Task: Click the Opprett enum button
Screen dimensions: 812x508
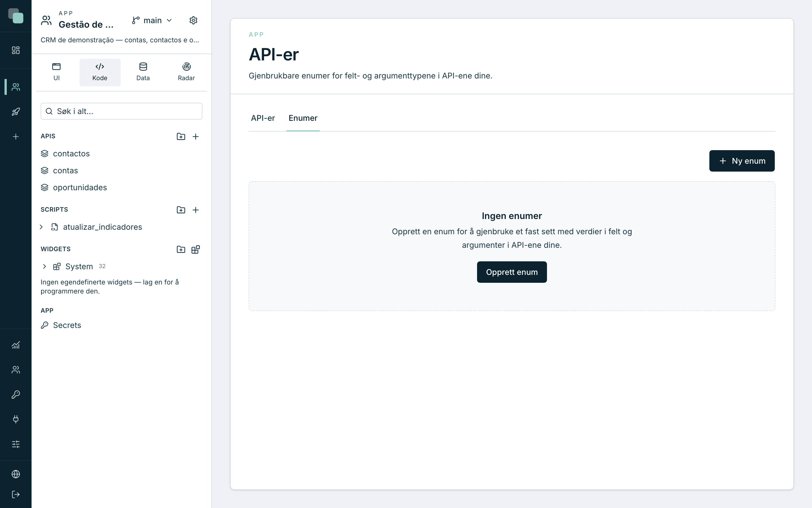Action: pos(512,272)
